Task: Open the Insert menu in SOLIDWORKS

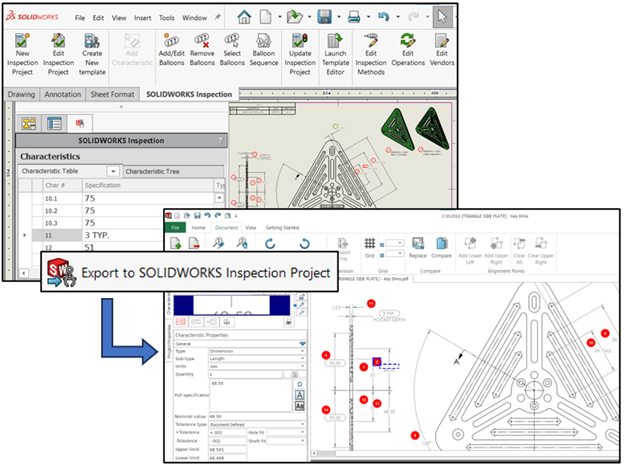Action: 142,18
